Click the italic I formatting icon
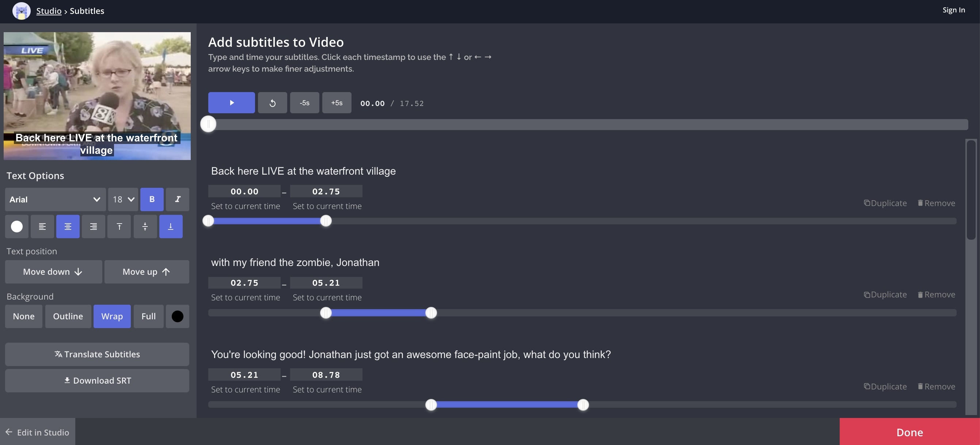 (x=177, y=199)
